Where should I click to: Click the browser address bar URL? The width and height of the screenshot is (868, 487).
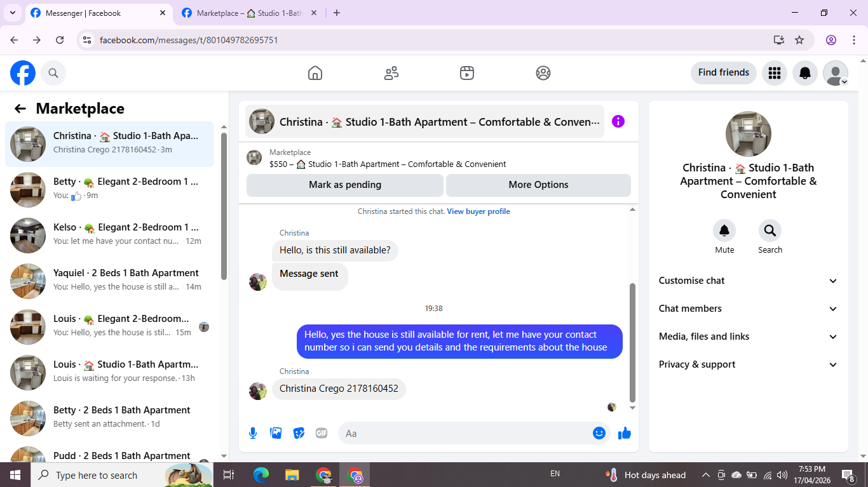pyautogui.click(x=189, y=40)
